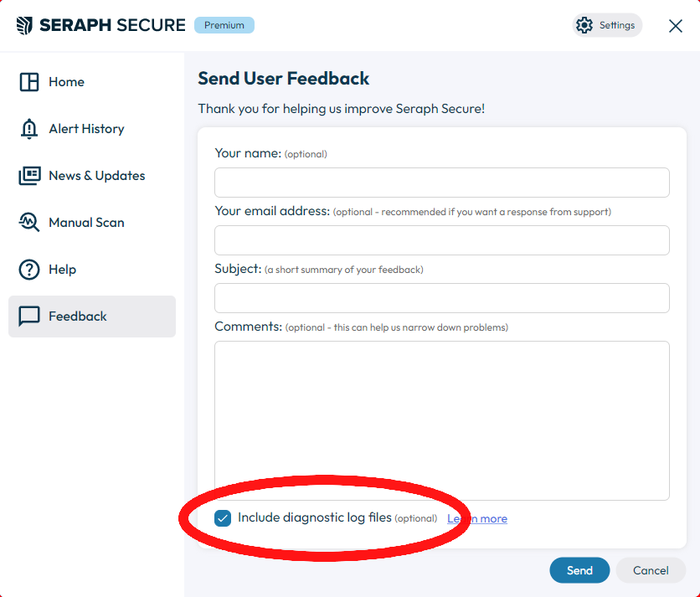Open the Alert History page

(x=86, y=129)
